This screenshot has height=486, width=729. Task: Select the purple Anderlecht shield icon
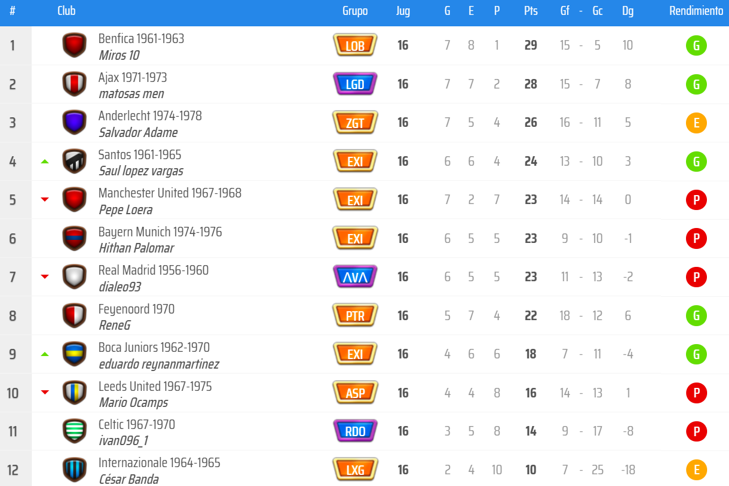coord(74,123)
